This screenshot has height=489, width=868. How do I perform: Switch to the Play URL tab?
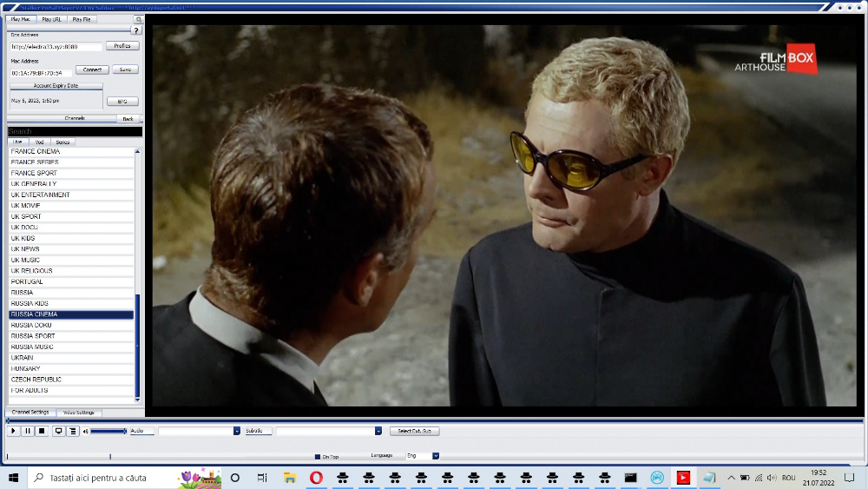[x=51, y=19]
